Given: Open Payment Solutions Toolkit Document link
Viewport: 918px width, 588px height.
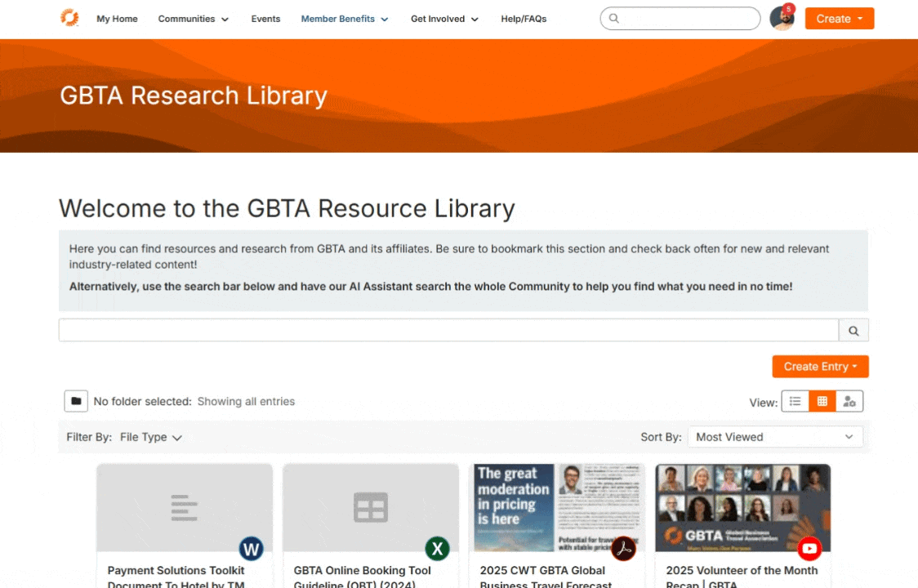Looking at the screenshot, I should 176,577.
